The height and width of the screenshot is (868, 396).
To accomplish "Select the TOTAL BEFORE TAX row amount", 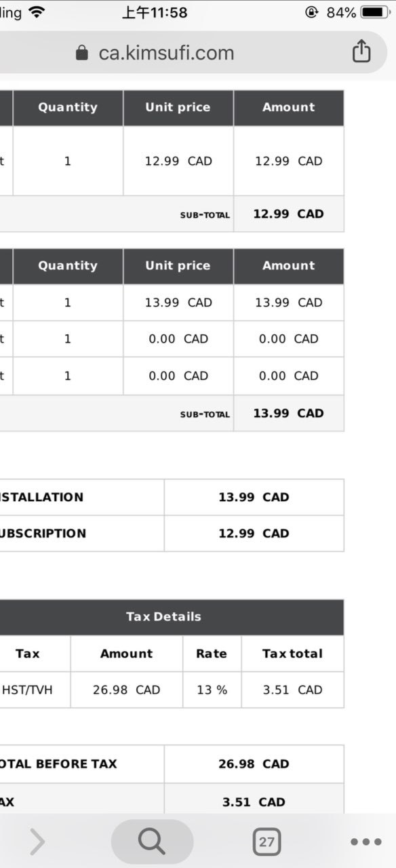I will click(x=254, y=764).
